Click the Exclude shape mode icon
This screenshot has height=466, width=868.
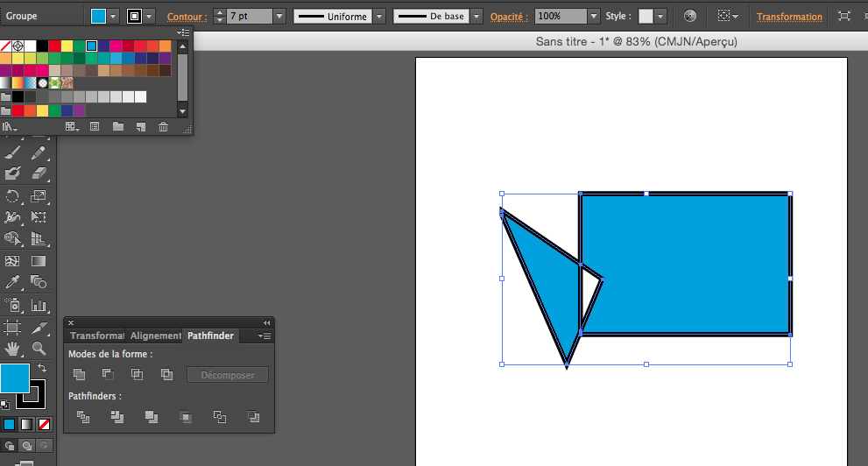(x=166, y=375)
